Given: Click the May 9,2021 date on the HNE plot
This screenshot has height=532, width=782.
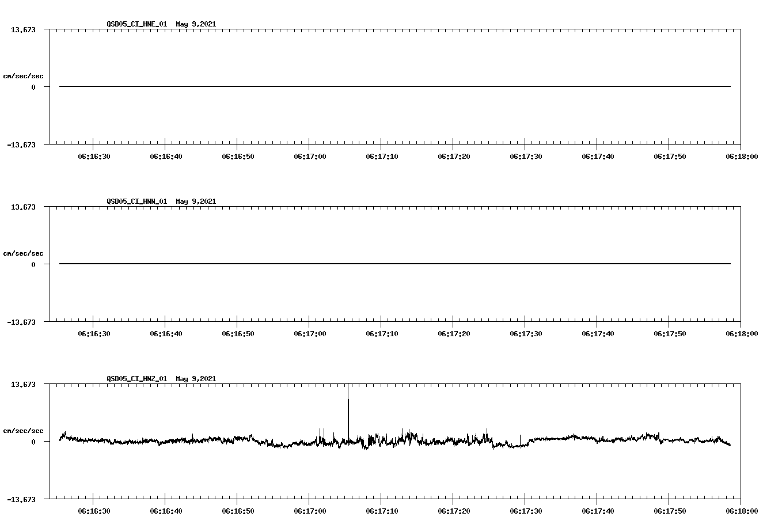Looking at the screenshot, I should coord(196,24).
